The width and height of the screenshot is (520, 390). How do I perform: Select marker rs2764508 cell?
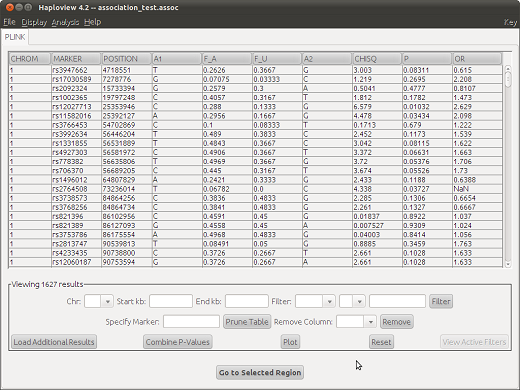pos(76,189)
